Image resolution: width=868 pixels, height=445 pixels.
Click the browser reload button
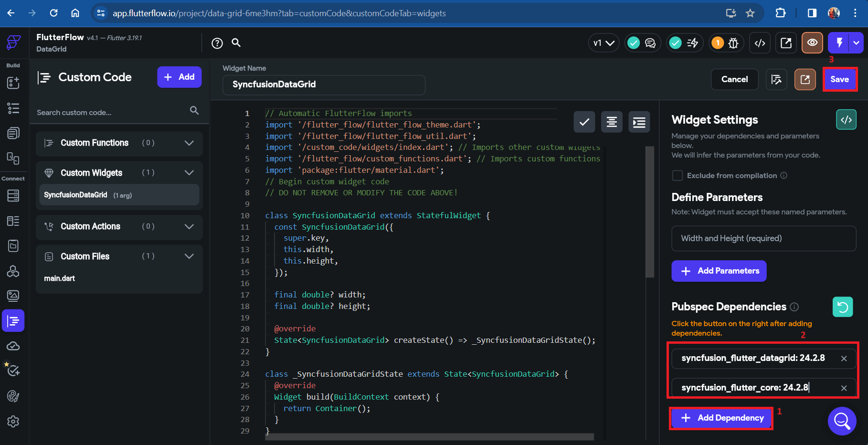tap(54, 13)
